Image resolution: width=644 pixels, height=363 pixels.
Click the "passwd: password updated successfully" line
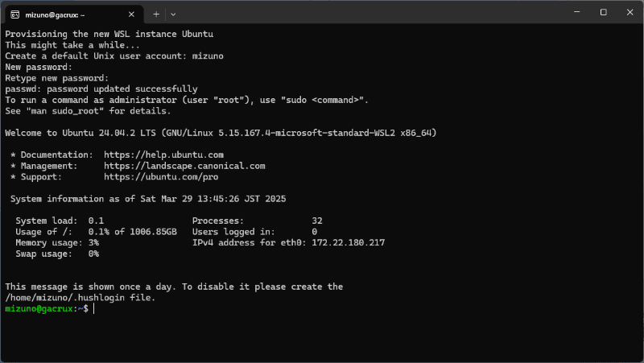(101, 89)
